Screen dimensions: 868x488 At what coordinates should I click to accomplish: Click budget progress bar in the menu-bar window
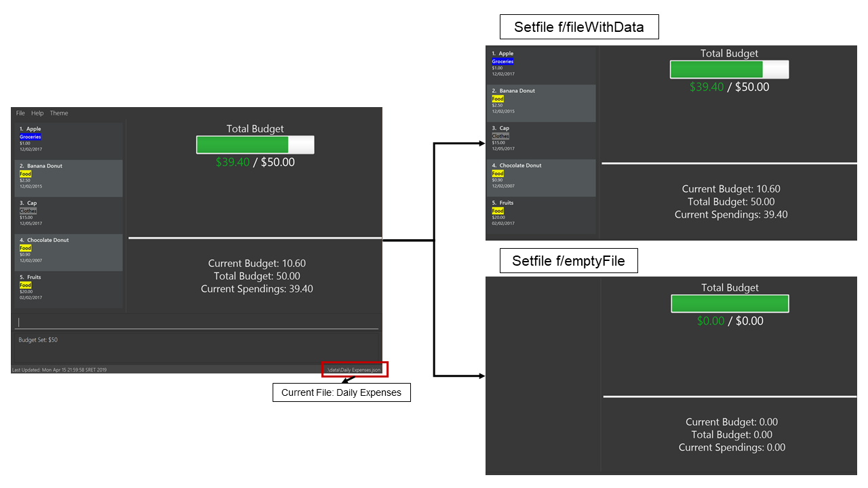coord(255,144)
